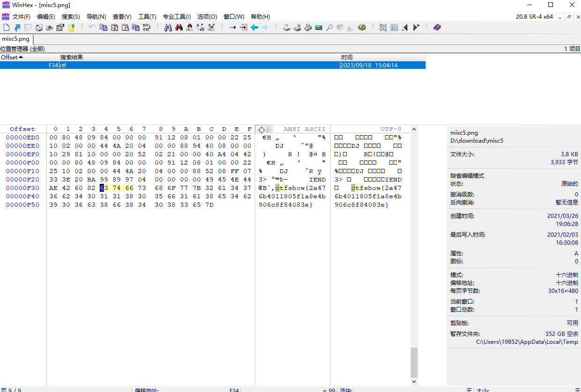Open the Calculator from the toolbar

pos(319,28)
